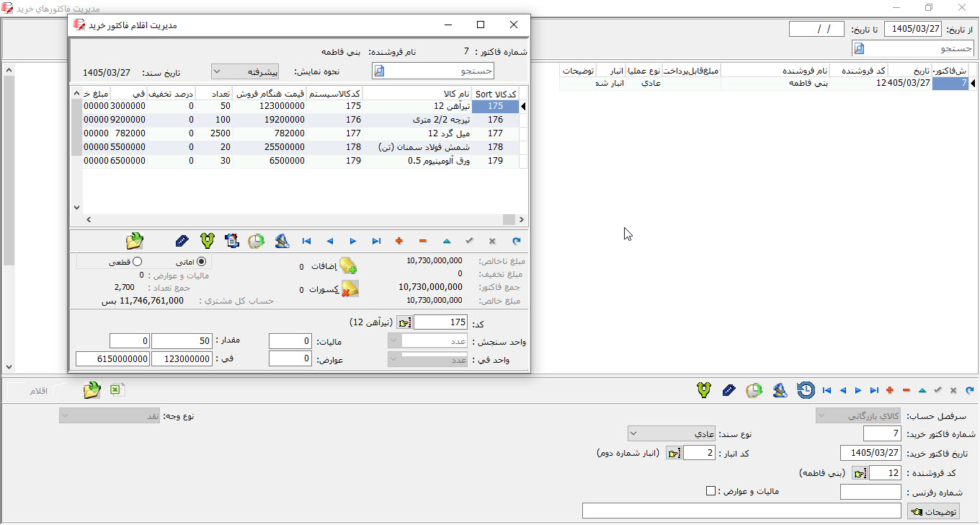Tick the مالیات و عوارض checkbox in main window
Image resolution: width=980 pixels, height=525 pixels.
pos(711,491)
